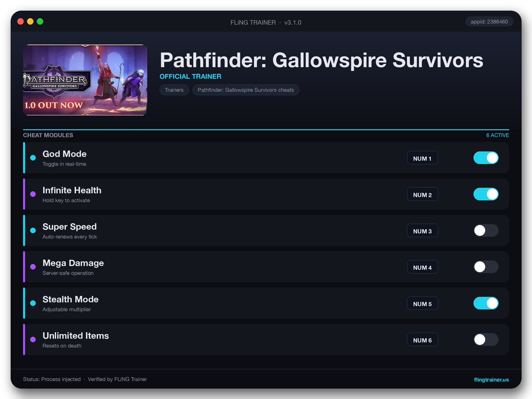Click the NUM 2 hotkey badge
The height and width of the screenshot is (399, 532).
point(422,194)
